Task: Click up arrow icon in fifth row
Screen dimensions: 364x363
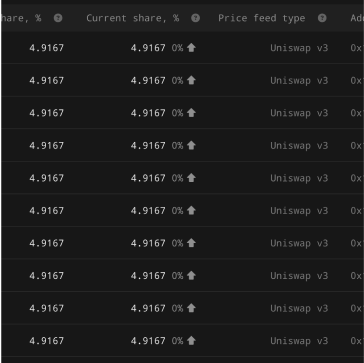Action: (191, 178)
